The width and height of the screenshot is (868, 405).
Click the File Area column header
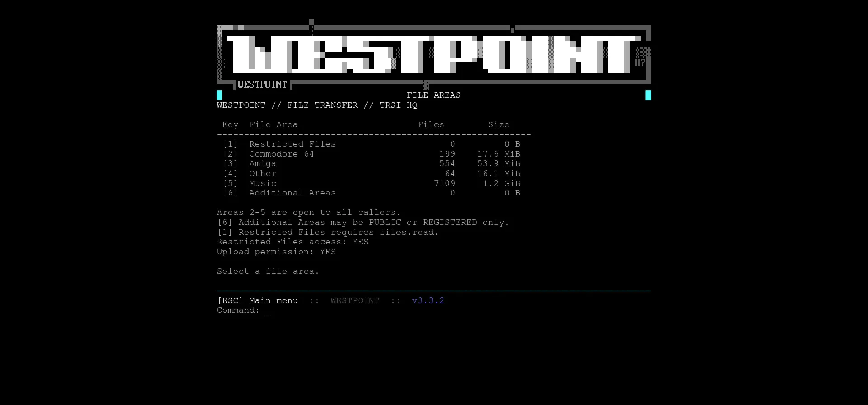point(274,124)
